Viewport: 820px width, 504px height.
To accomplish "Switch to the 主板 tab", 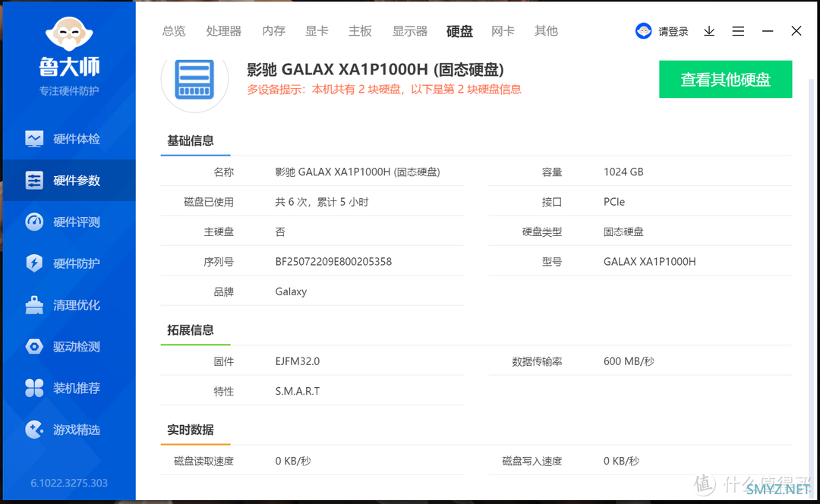I will 361,31.
